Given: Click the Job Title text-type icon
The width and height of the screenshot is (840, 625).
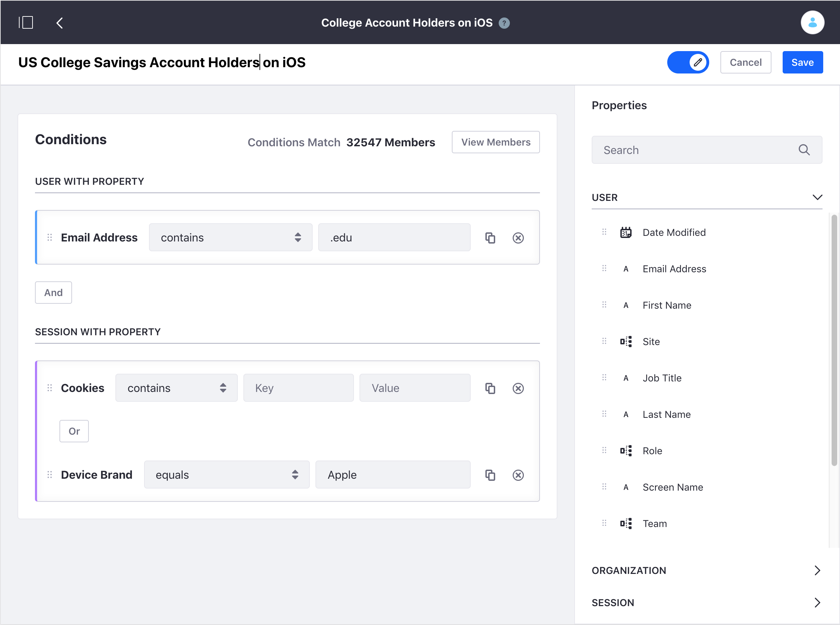Looking at the screenshot, I should 625,378.
